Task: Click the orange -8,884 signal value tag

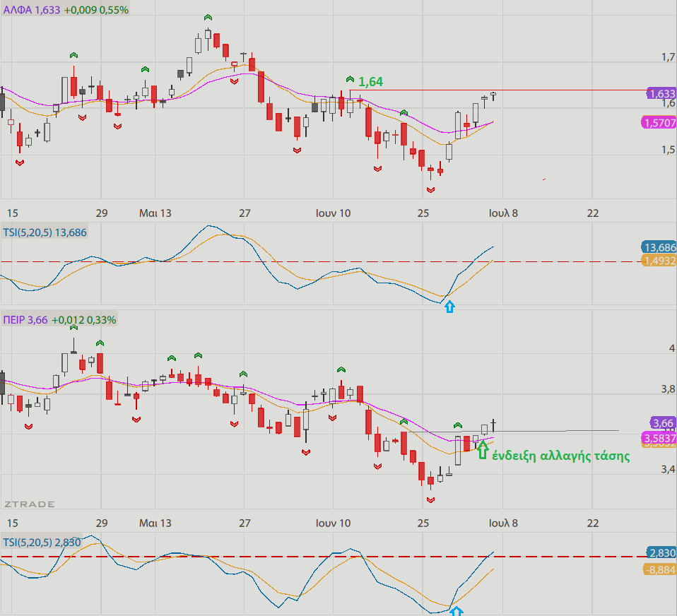Action: pos(660,570)
